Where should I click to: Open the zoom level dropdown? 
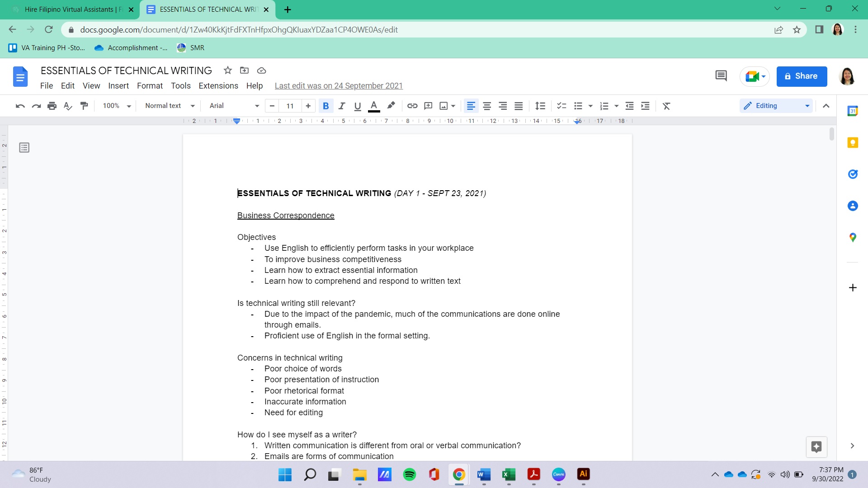[117, 106]
